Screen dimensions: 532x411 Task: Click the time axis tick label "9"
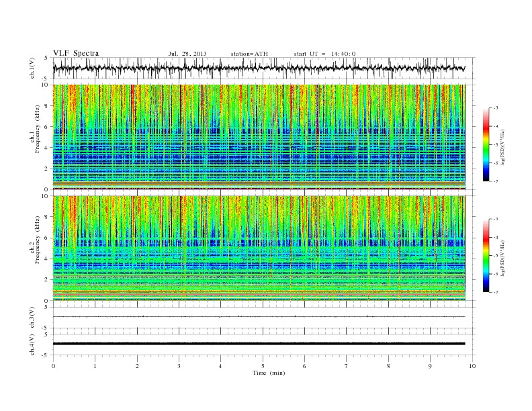430,366
